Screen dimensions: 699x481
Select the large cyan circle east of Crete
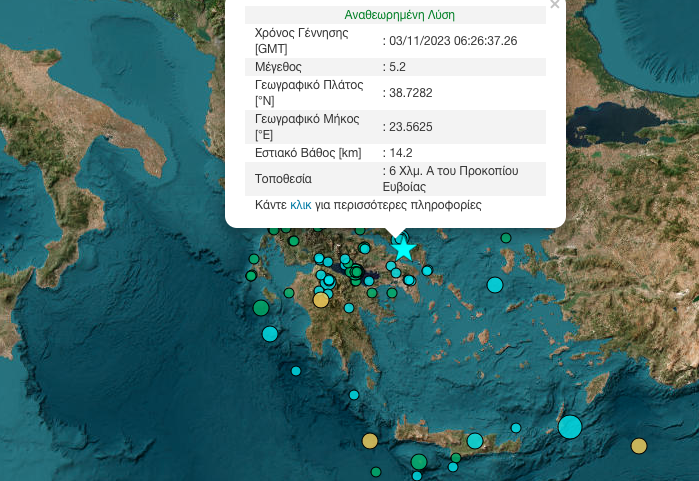point(570,427)
